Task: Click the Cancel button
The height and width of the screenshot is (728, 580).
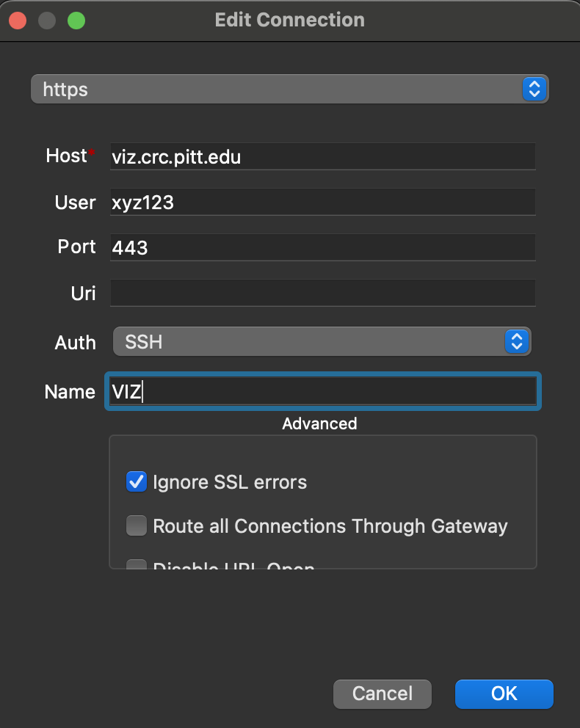Action: (383, 694)
